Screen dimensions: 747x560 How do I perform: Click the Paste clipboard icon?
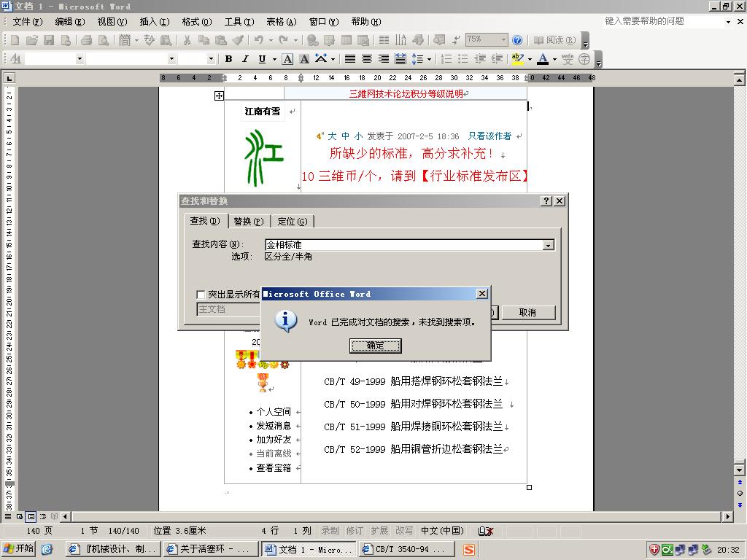[220, 41]
